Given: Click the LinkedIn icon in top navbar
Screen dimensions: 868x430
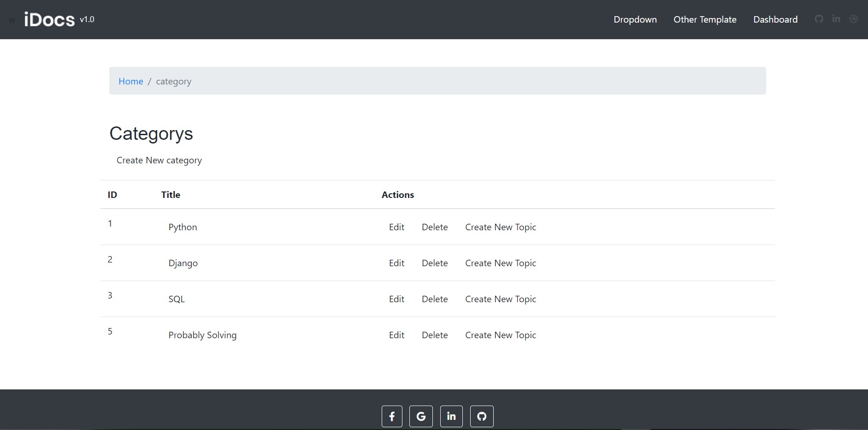Looking at the screenshot, I should click(x=836, y=19).
